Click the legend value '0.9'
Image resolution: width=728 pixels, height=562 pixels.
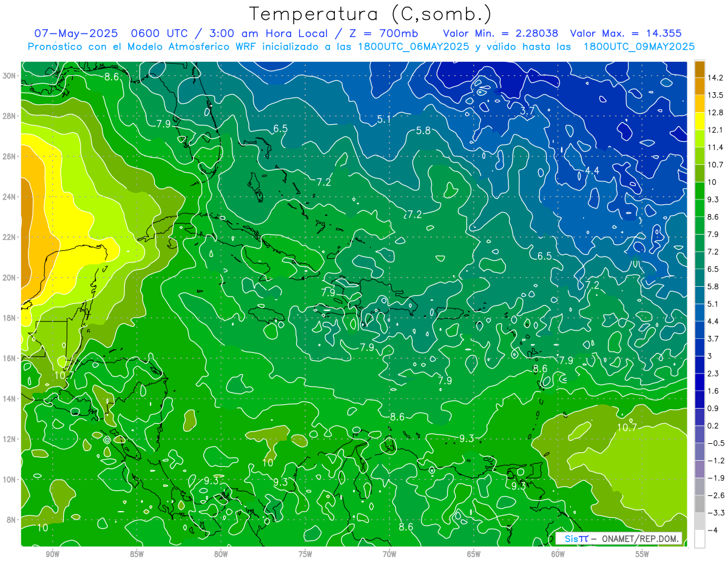[x=713, y=409]
